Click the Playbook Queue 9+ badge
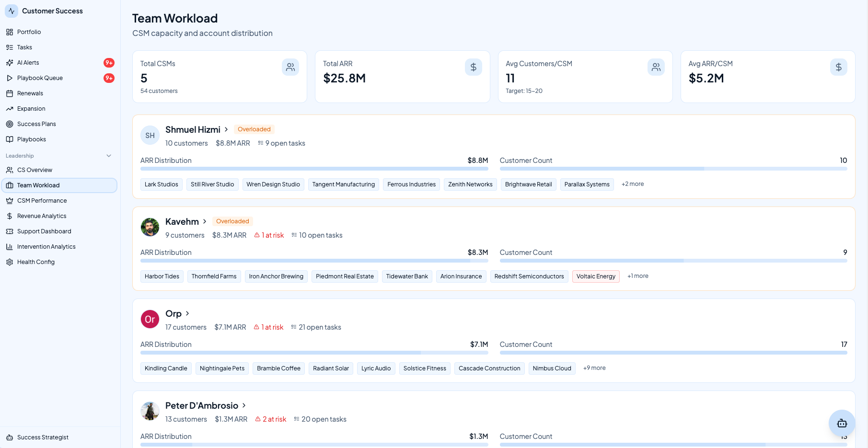Image resolution: width=868 pixels, height=448 pixels. pos(109,78)
